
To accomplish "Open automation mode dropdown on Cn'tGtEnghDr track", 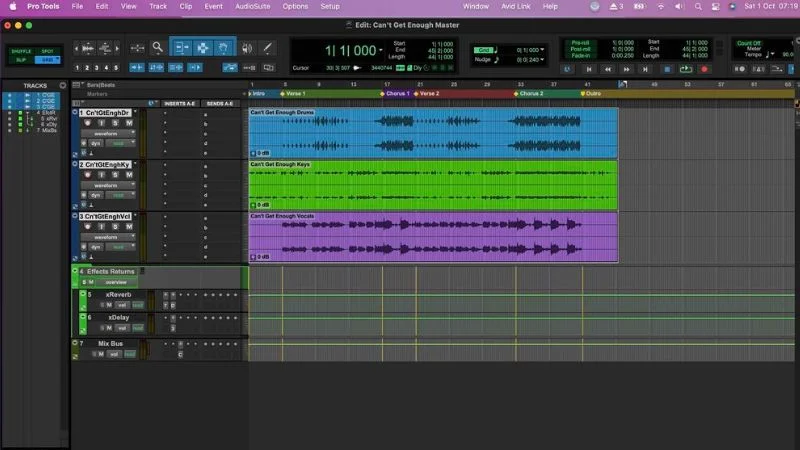I will (122, 143).
